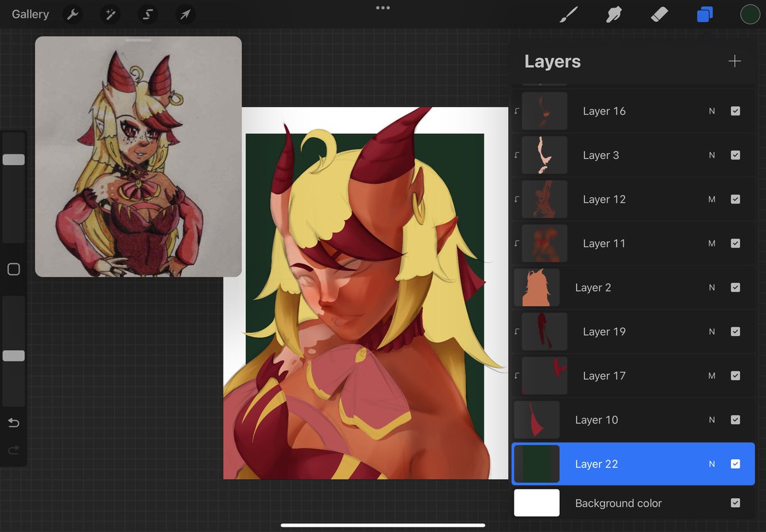Select the Layer 12 name
The width and height of the screenshot is (766, 532).
tap(604, 199)
